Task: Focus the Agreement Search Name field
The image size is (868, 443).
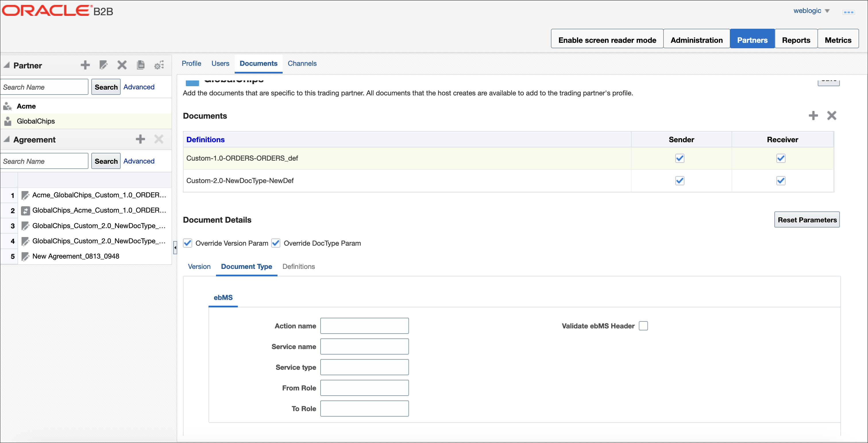Action: click(44, 161)
